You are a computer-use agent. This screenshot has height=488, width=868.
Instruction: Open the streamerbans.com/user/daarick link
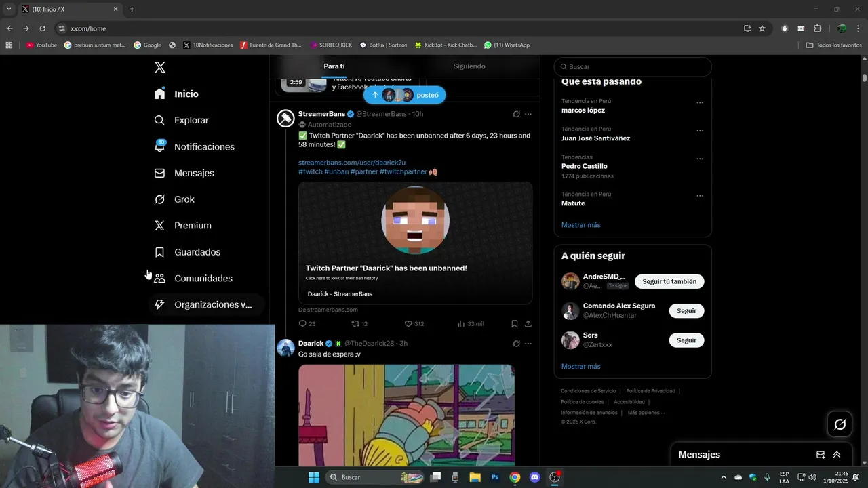pyautogui.click(x=352, y=163)
